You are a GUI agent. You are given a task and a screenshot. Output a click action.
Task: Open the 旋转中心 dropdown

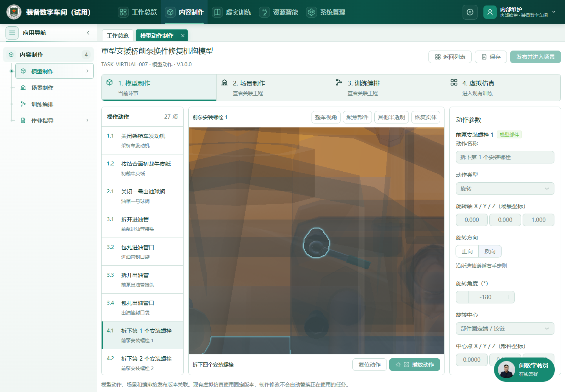(505, 328)
